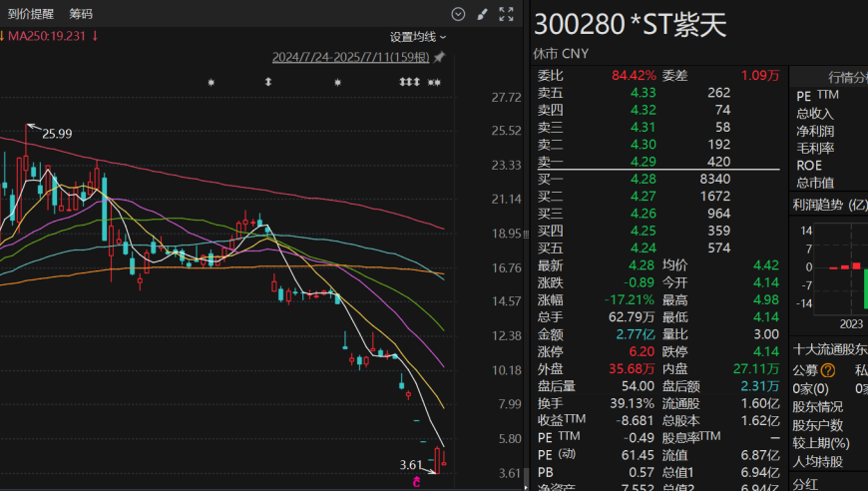Click the 量比 3.00 value
This screenshot has width=868, height=491.
[x=766, y=334]
